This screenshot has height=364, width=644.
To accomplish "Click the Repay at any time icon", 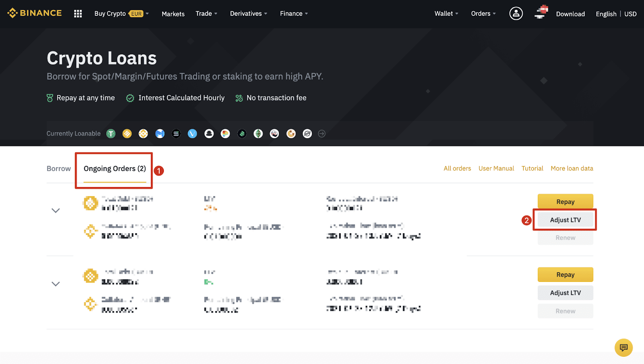I will (50, 98).
